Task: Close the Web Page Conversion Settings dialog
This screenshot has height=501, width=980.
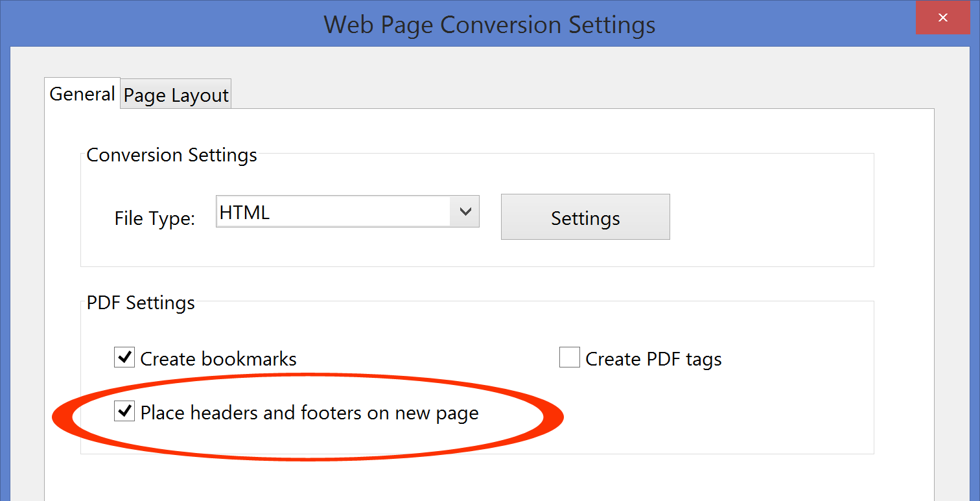Action: [943, 17]
